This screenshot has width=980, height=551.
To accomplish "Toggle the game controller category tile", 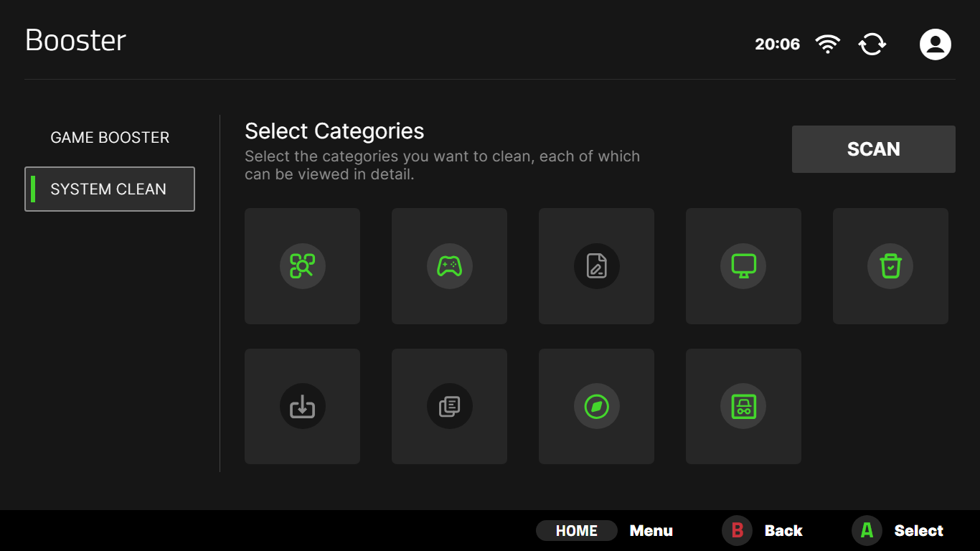I will pos(449,266).
